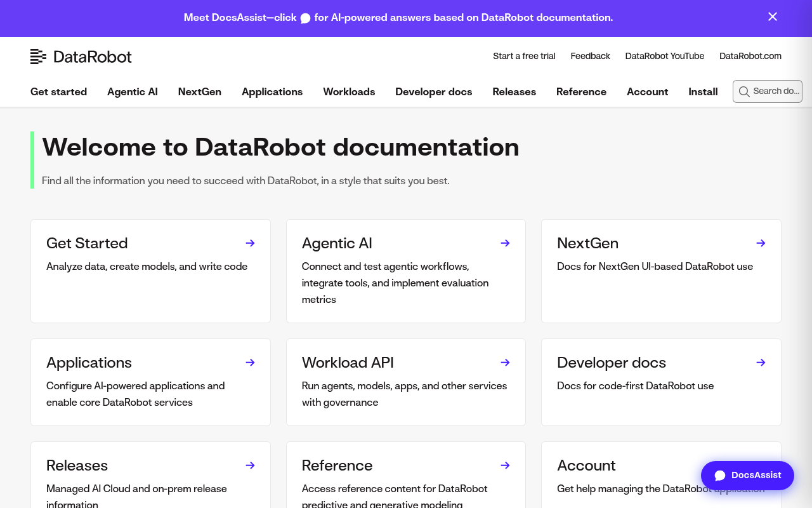Open the Applications nav menu
The image size is (812, 508).
(x=272, y=91)
